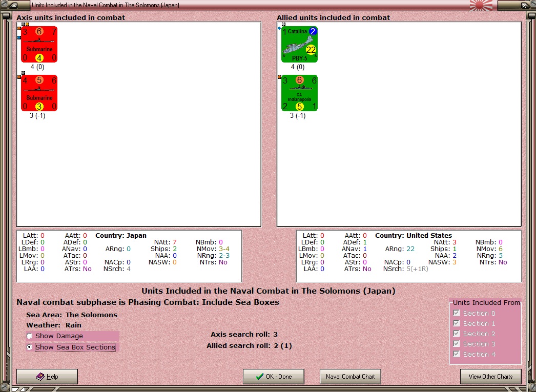Click the Phasing Combat subphase text line
This screenshot has width=536, height=392.
pyautogui.click(x=148, y=302)
